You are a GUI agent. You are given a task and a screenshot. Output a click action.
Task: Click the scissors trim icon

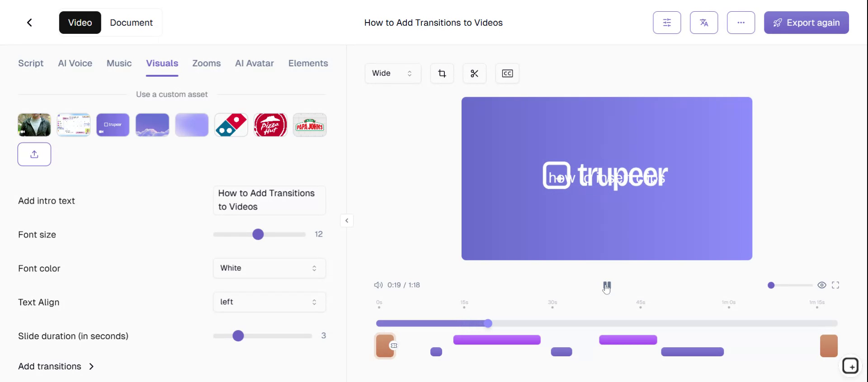474,73
